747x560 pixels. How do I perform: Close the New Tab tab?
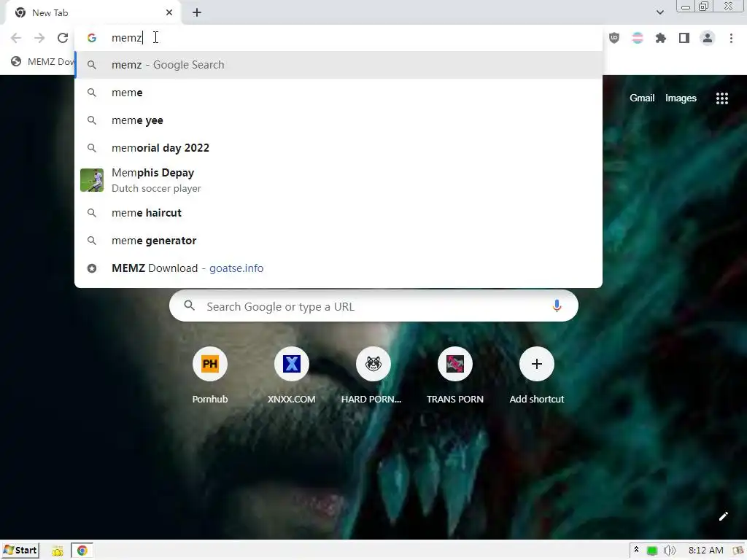pos(169,12)
